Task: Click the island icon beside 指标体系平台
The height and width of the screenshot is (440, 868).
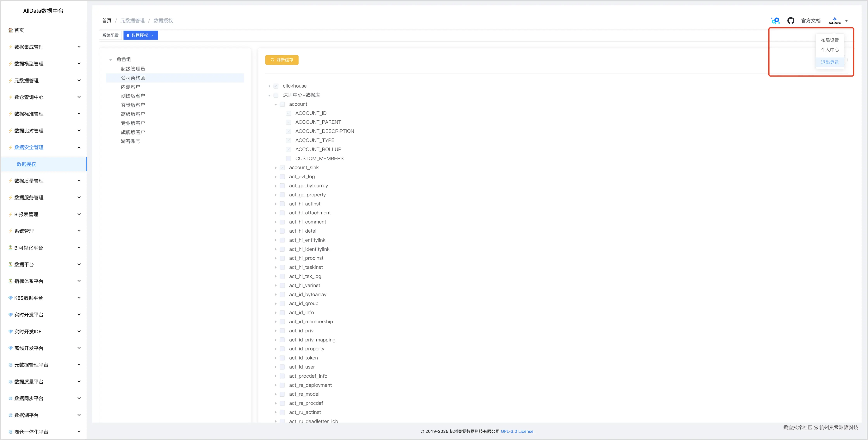Action: pos(10,281)
